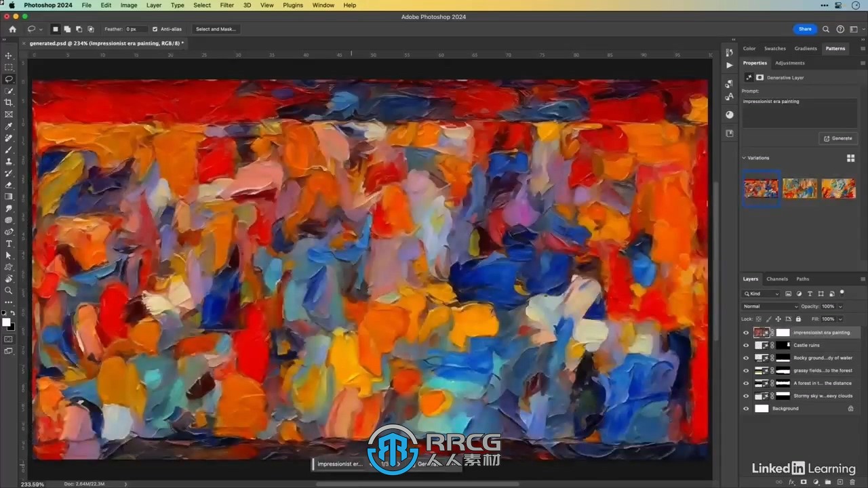
Task: Open the Layers panel menu
Action: (x=863, y=279)
